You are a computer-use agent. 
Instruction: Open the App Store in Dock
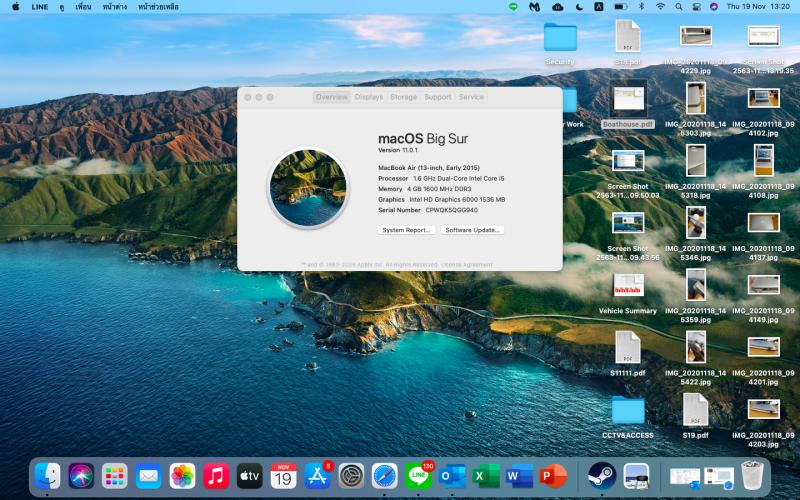click(317, 476)
